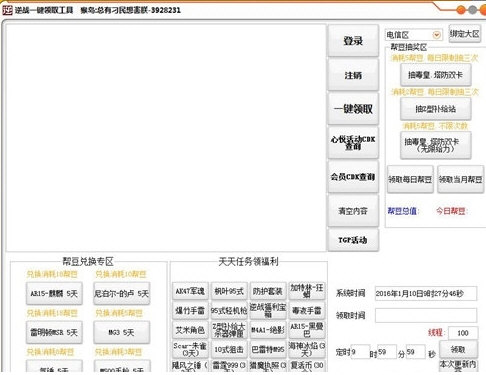This screenshot has width=486, height=375.
Task: Click the 一键领取 one-key claim button
Action: (353, 109)
